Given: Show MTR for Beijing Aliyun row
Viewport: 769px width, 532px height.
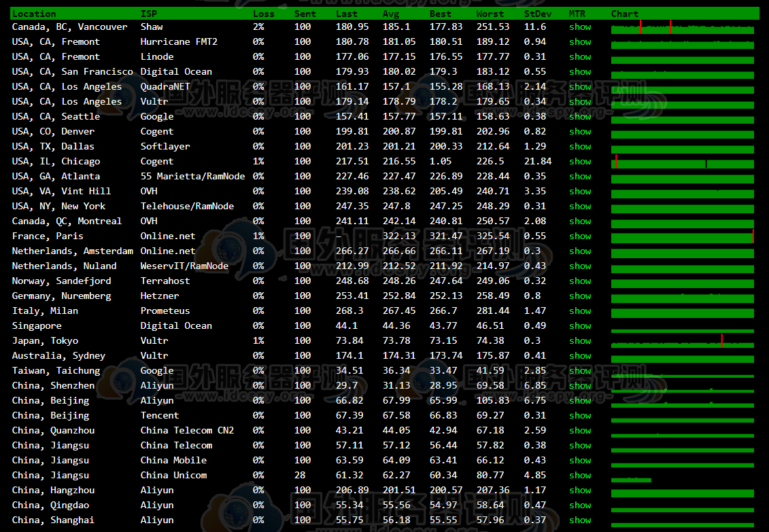Looking at the screenshot, I should tap(580, 401).
